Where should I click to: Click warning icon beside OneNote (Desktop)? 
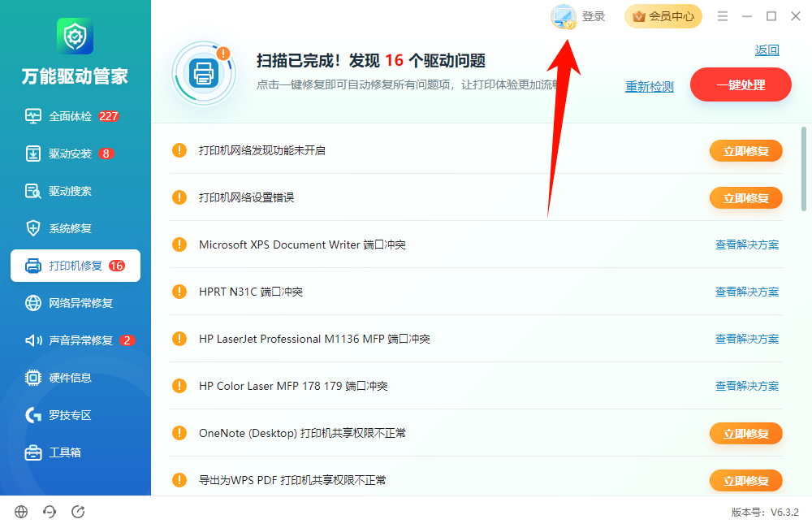179,433
